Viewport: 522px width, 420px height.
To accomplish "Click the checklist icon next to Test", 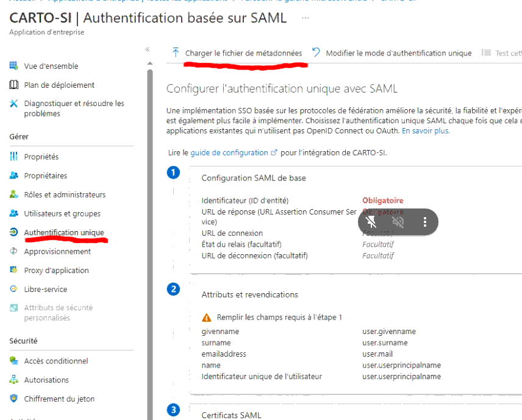I will pos(486,52).
